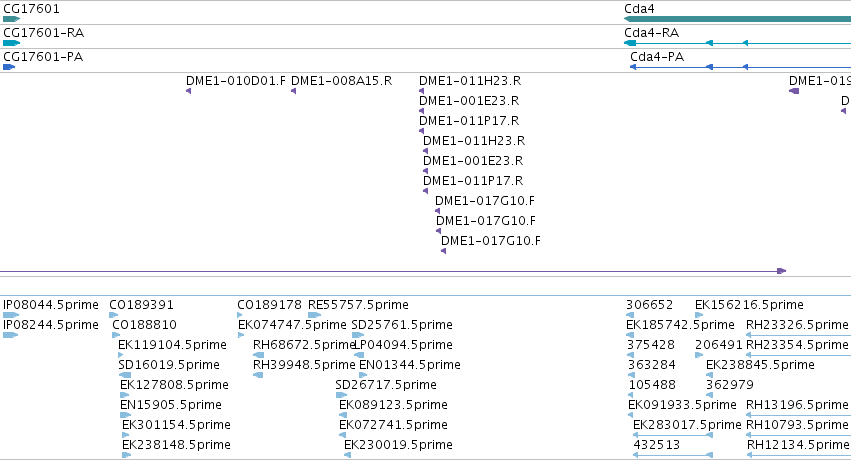Click the CG17601-RA transcript arrow
This screenshot has height=460, width=851.
(11, 43)
